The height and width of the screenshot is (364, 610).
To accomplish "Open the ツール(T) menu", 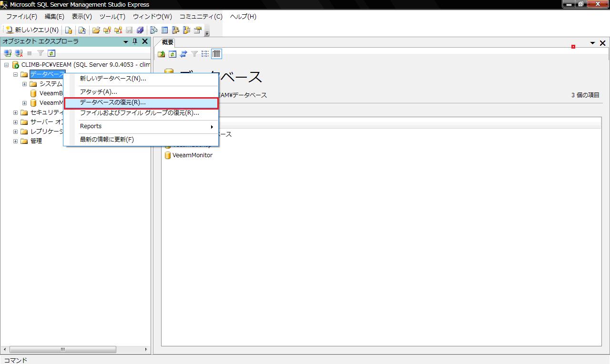I will [x=112, y=16].
